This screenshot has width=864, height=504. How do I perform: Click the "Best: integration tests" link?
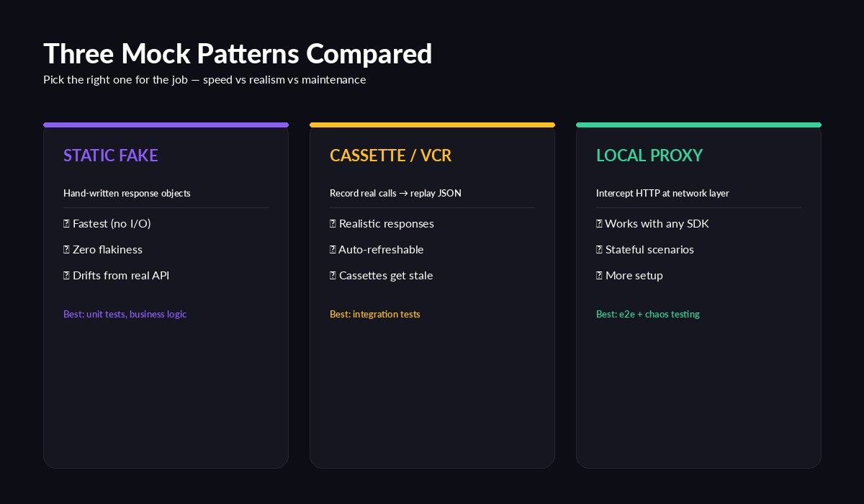coord(375,314)
